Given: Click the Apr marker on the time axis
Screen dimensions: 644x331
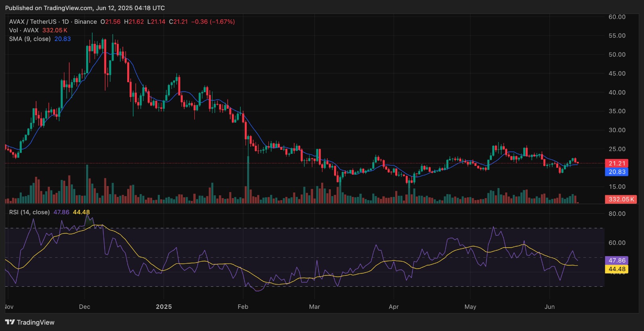Looking at the screenshot, I should (x=394, y=307).
